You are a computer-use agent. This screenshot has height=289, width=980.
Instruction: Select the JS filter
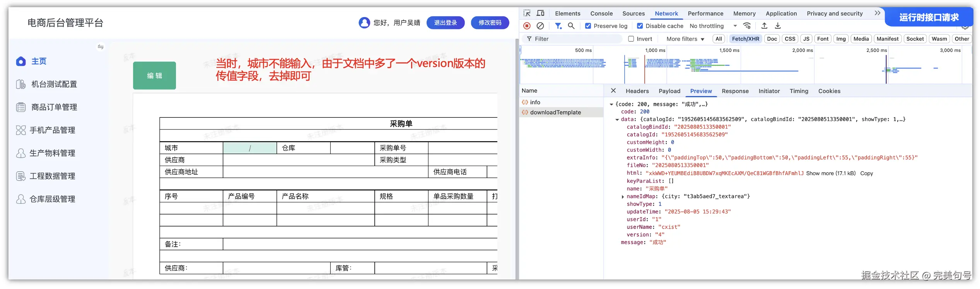[x=806, y=39]
